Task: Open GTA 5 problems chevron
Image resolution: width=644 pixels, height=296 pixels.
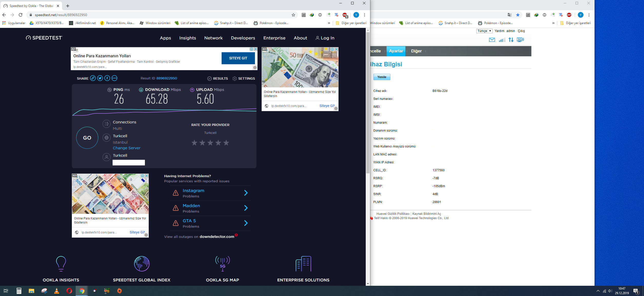Action: 246,223
